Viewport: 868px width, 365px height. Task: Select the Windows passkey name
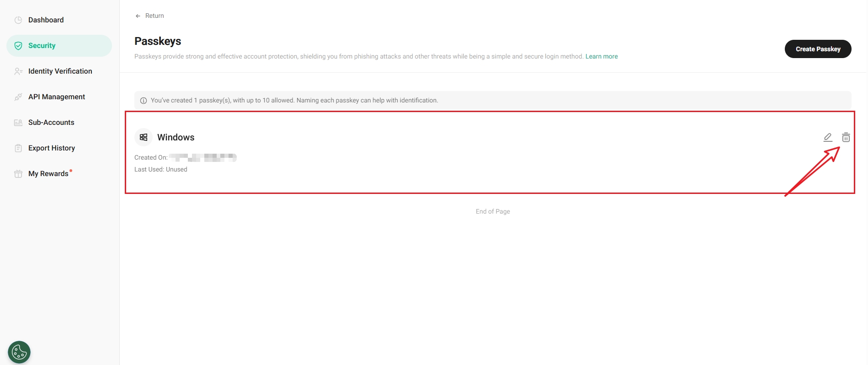click(x=176, y=137)
